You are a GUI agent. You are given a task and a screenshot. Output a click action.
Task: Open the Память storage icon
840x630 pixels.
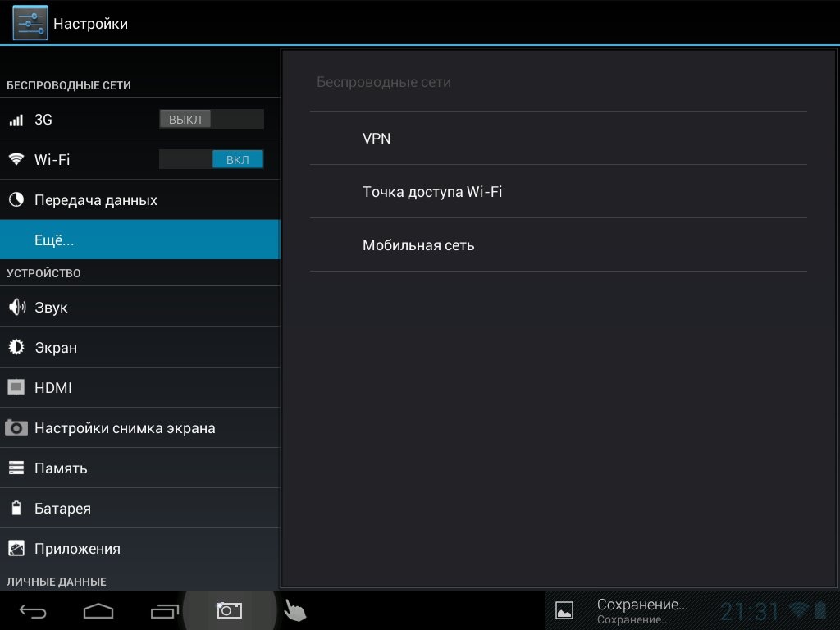[16, 468]
